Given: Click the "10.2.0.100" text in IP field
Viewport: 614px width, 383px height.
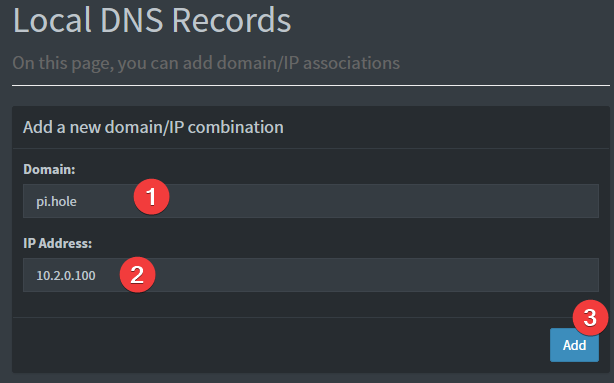Looking at the screenshot, I should tap(66, 275).
